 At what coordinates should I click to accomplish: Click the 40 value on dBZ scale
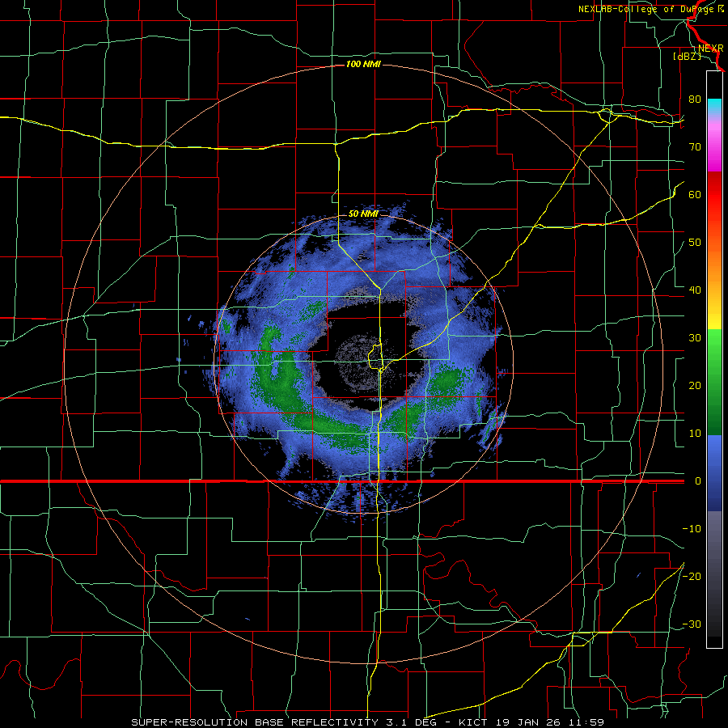pos(695,290)
